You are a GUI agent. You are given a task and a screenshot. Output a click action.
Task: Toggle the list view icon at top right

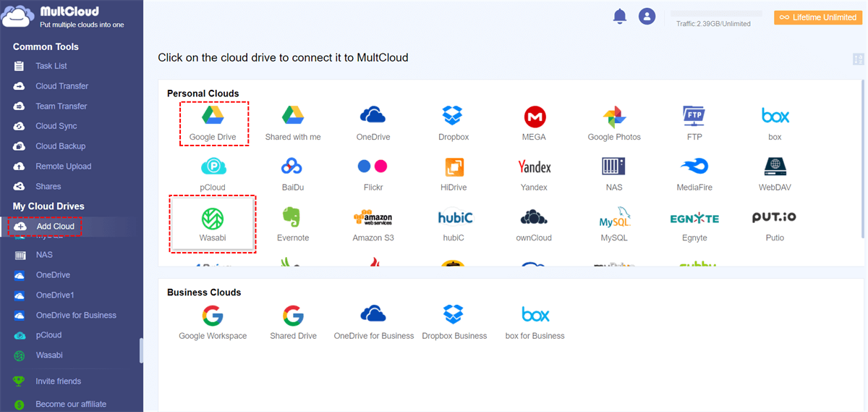tap(859, 59)
